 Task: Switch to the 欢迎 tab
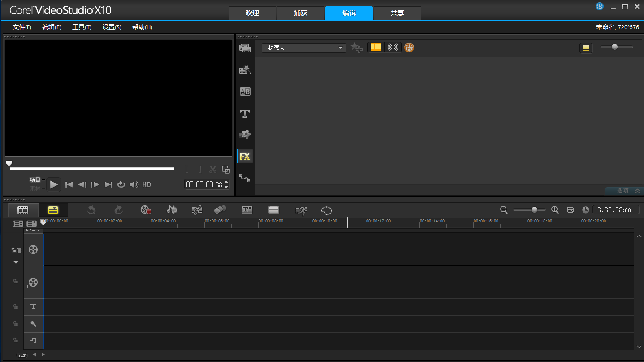click(x=252, y=13)
